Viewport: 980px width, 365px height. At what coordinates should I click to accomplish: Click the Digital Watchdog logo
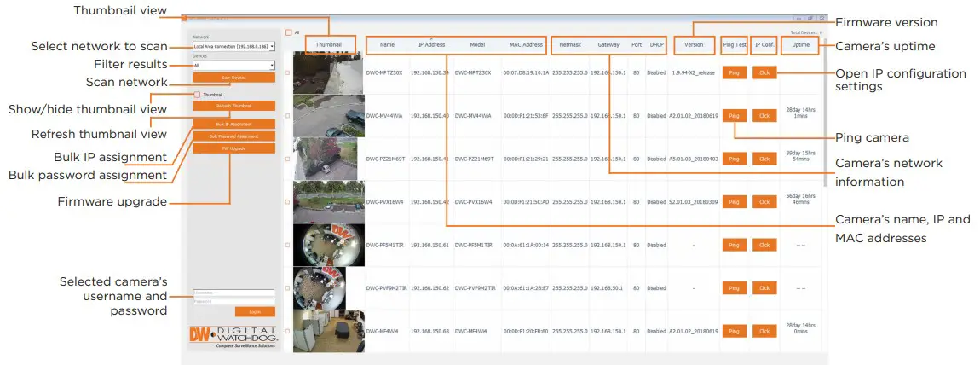pyautogui.click(x=233, y=338)
